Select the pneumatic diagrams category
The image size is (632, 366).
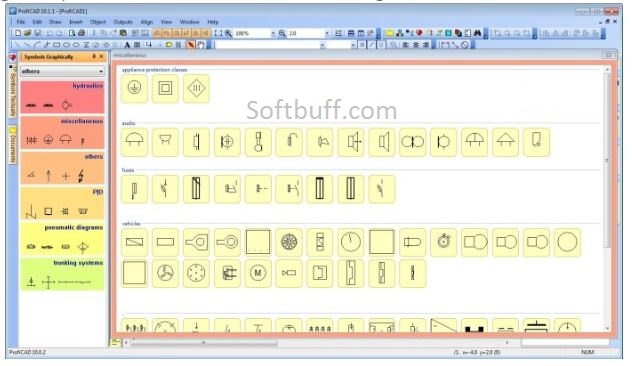click(62, 239)
